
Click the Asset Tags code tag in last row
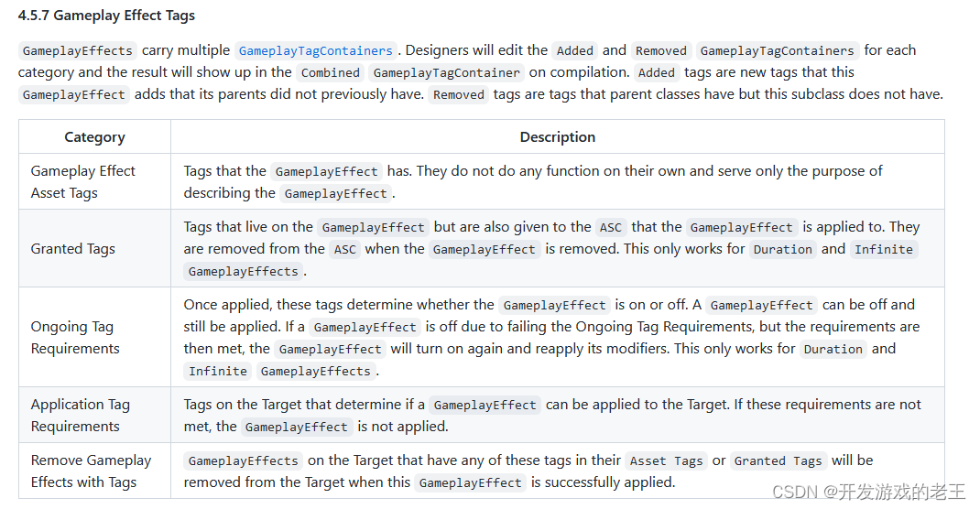[x=666, y=460]
